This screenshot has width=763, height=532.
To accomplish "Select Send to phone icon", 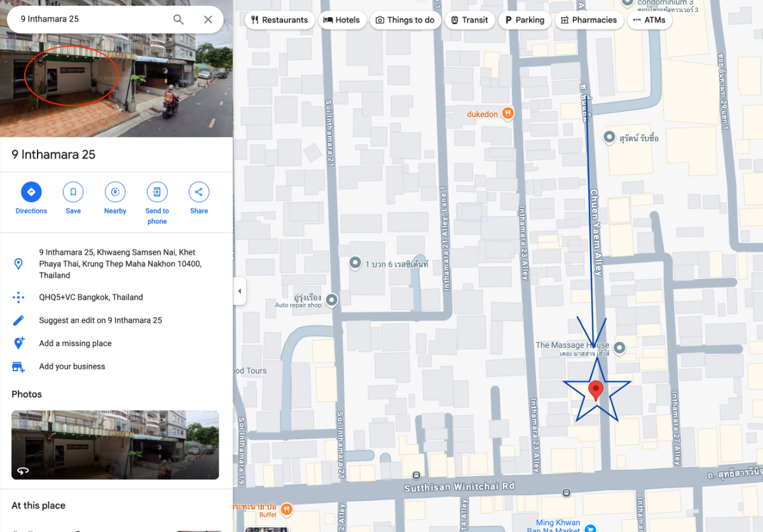I will (157, 192).
